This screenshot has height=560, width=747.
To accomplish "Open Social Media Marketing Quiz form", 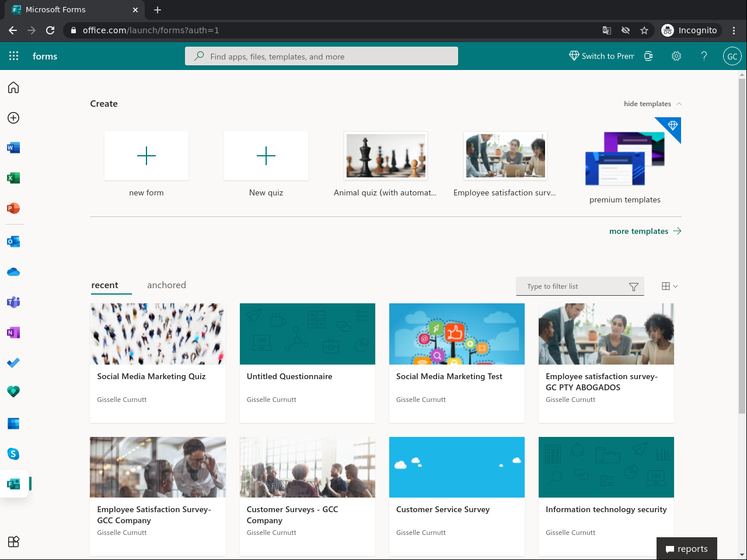I will (x=158, y=363).
